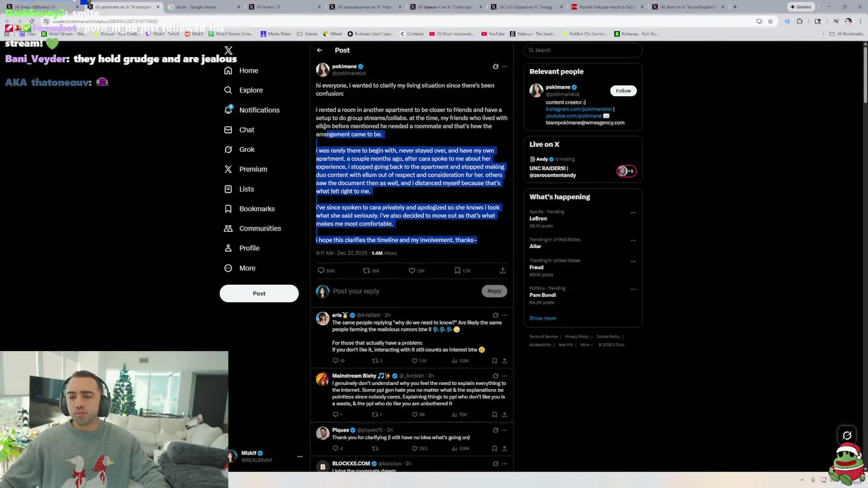Like Mainstream Bishy's reply
This screenshot has width=868, height=488.
point(415,415)
